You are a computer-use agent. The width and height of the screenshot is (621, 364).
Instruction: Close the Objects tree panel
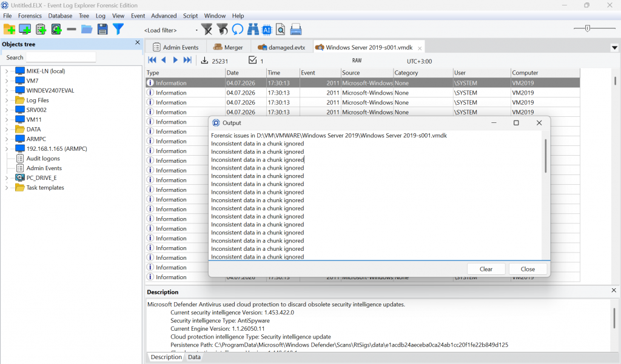138,43
